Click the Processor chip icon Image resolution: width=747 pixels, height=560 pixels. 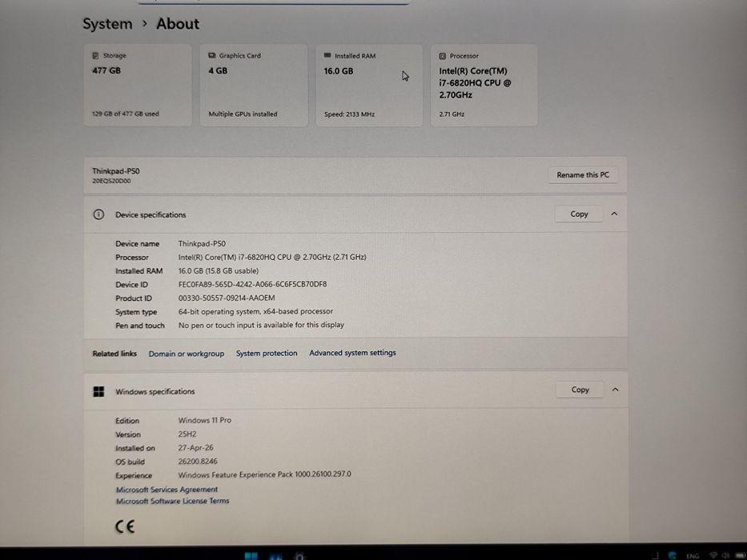[443, 56]
